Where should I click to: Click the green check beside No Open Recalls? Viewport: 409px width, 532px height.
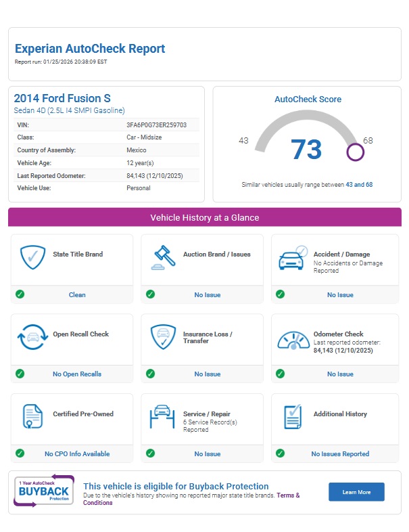20,374
